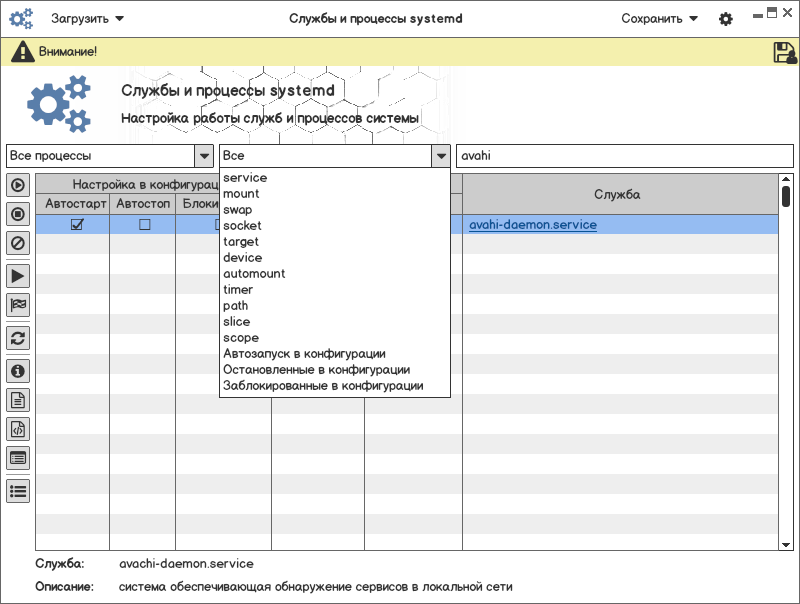Collapse the 'Все' type filter dropdown arrow

[440, 156]
